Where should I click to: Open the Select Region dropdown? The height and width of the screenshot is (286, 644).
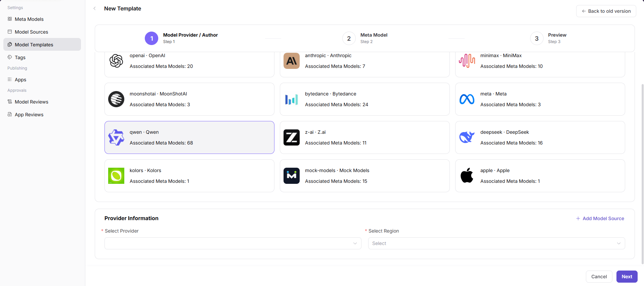click(x=497, y=243)
